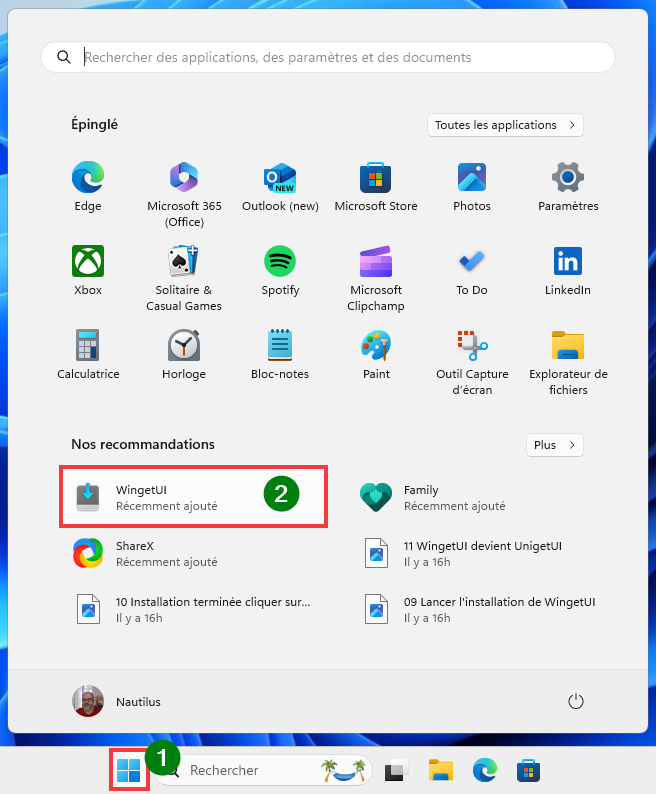
Task: Click the power button
Action: [x=575, y=701]
